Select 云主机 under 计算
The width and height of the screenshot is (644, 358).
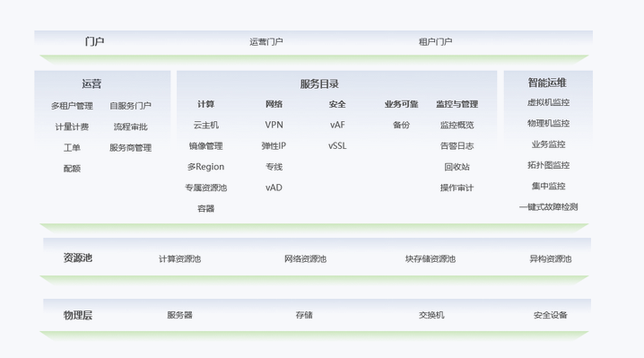205,125
